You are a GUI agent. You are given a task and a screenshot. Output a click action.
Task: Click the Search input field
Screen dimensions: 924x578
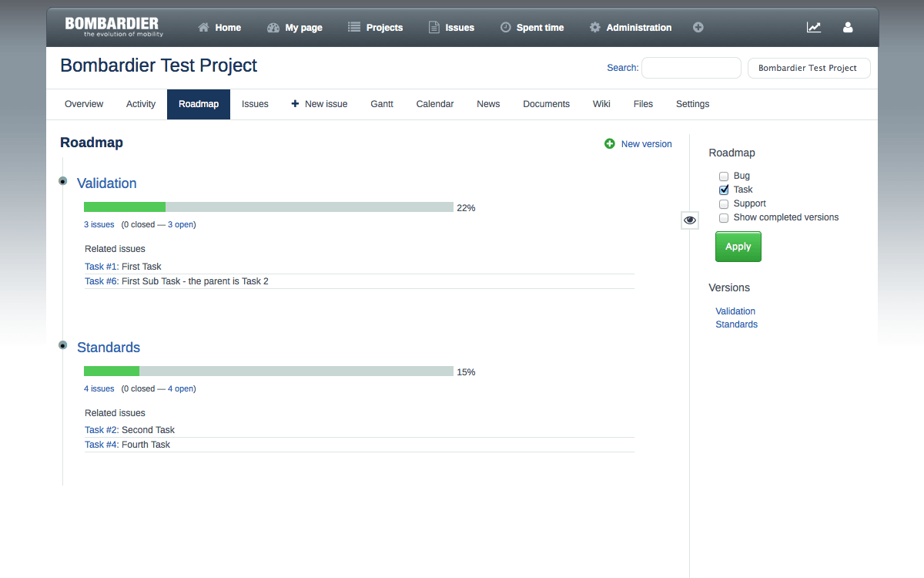[x=691, y=68]
